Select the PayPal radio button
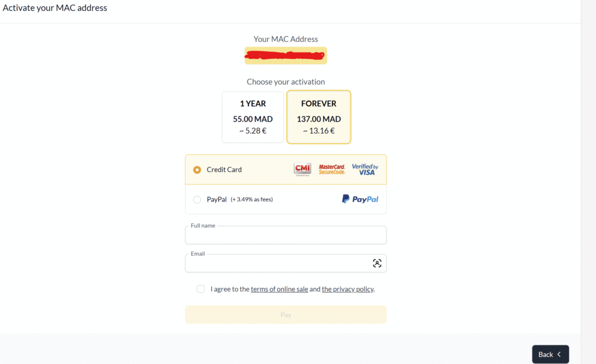596x364 pixels. tap(197, 199)
